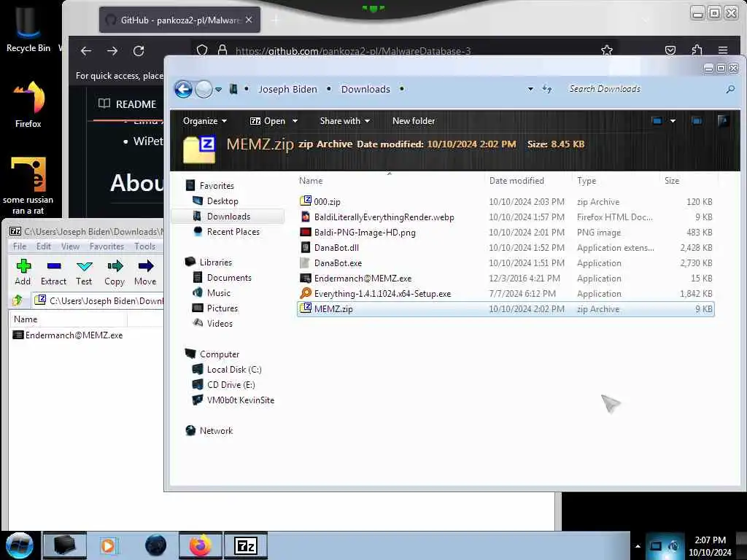Open 7-Zip Tools menu
The width and height of the screenshot is (747, 560).
pyautogui.click(x=145, y=246)
